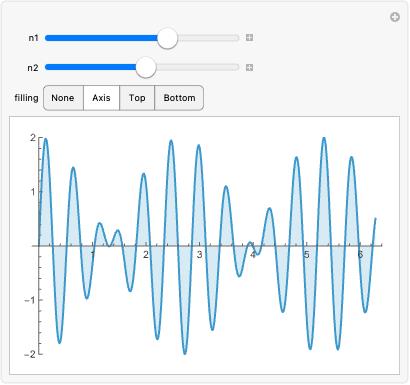Click the n2 slider thumb
Screen dimensions: 410x385
[146, 67]
